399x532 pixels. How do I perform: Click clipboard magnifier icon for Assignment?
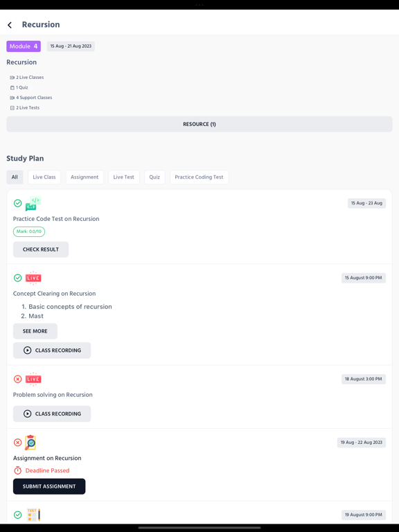(30, 443)
